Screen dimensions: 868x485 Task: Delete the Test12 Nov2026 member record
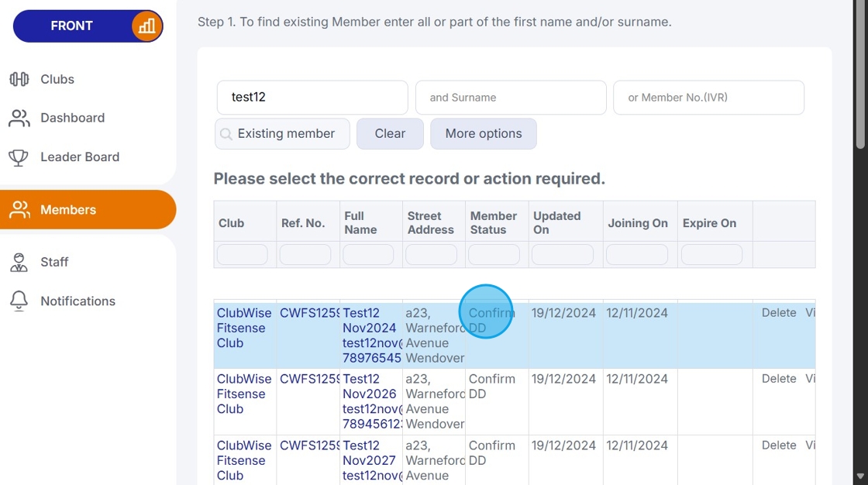(778, 379)
